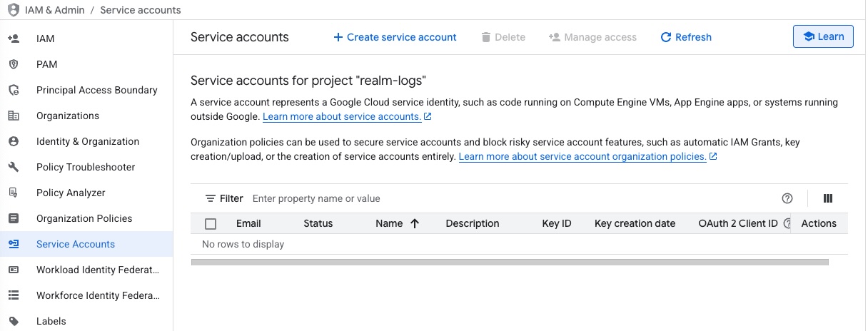Click the Labels tag icon
Viewport: 868px width, 331px height.
tap(14, 321)
